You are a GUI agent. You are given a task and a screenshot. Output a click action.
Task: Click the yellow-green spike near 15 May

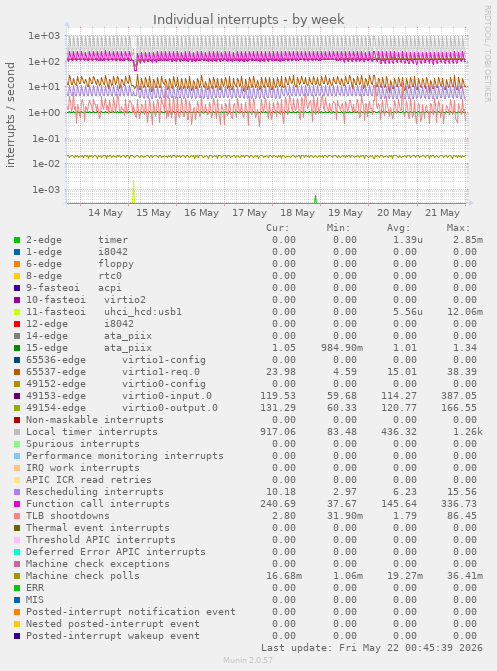click(x=134, y=191)
